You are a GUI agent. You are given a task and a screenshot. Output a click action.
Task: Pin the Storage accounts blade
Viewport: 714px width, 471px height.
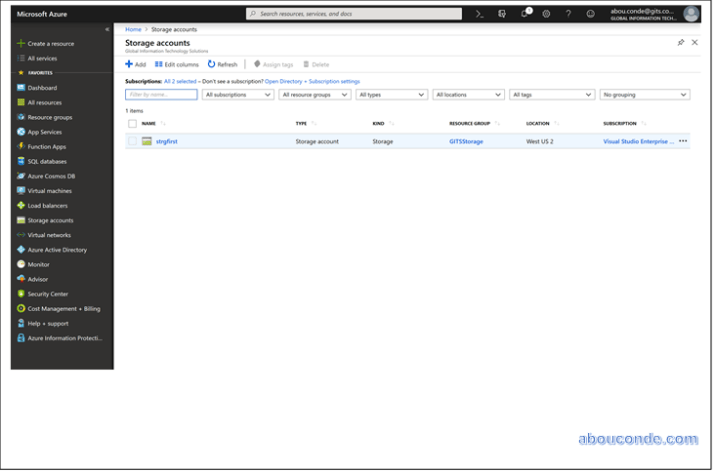(681, 43)
